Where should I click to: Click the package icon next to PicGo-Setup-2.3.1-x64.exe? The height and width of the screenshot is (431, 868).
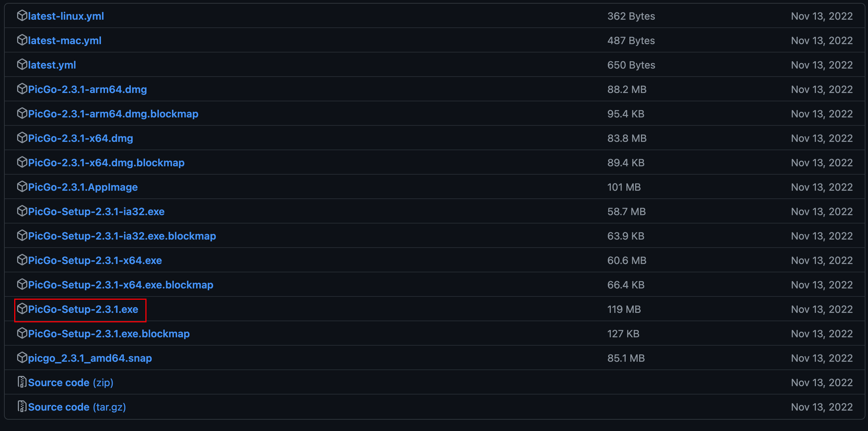pos(22,260)
